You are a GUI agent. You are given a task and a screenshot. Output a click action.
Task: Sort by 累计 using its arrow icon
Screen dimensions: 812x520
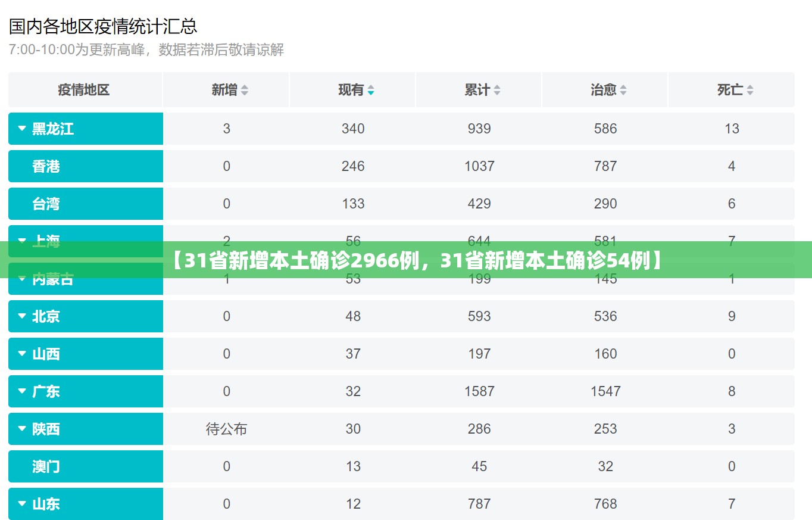pyautogui.click(x=497, y=91)
